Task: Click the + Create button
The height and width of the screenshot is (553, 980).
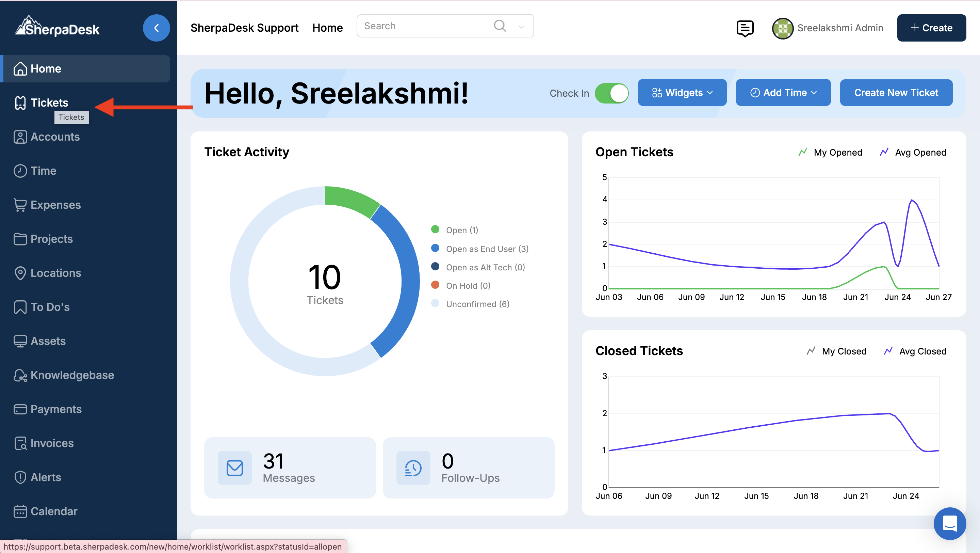Action: (931, 28)
